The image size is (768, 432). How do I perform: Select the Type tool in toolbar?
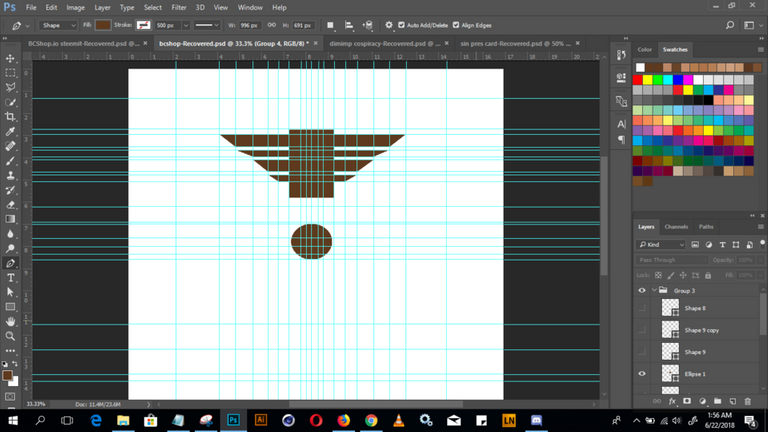10,277
